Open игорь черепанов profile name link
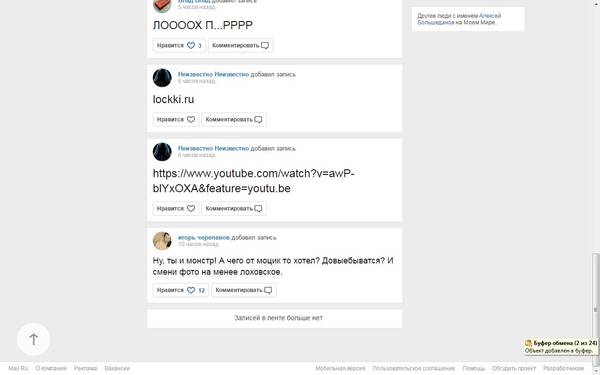 (x=204, y=238)
